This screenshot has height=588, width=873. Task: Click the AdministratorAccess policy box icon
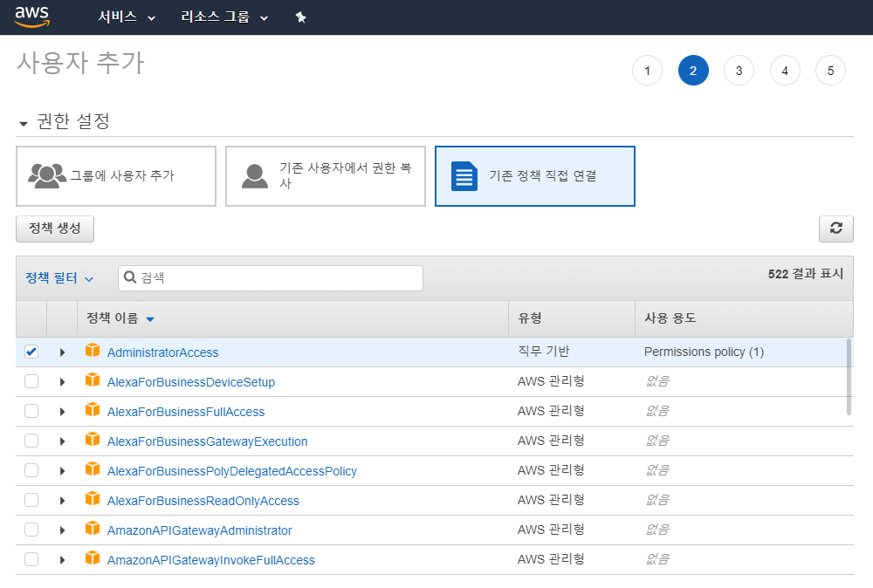click(x=93, y=351)
